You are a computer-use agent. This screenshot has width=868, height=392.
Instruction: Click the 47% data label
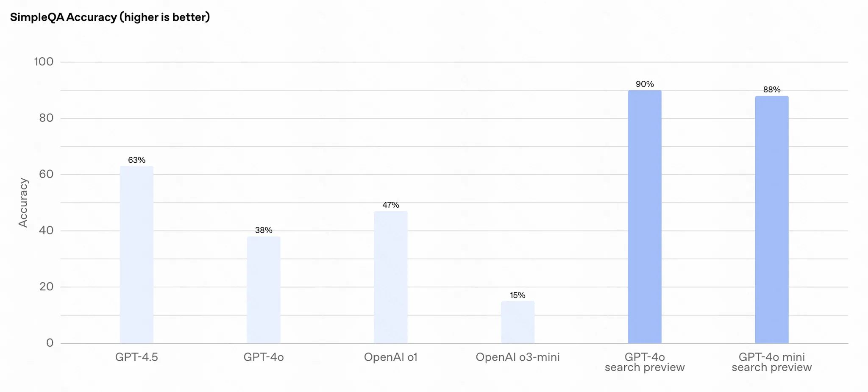(391, 205)
